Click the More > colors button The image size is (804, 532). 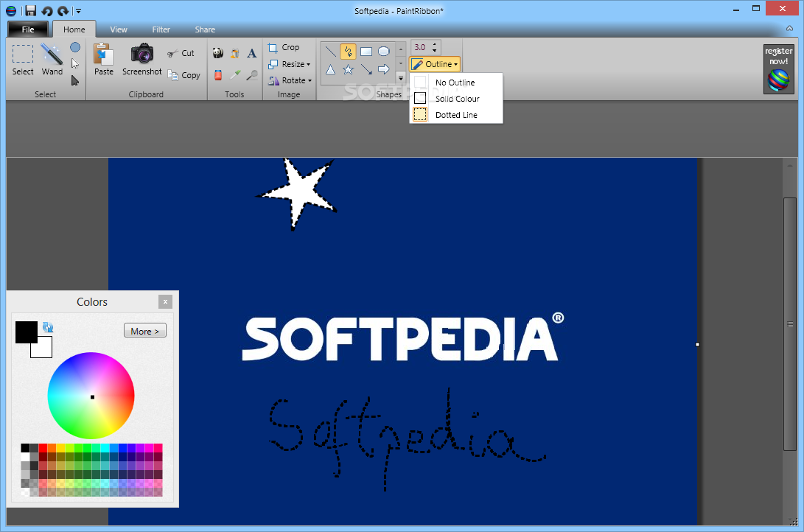coord(145,331)
